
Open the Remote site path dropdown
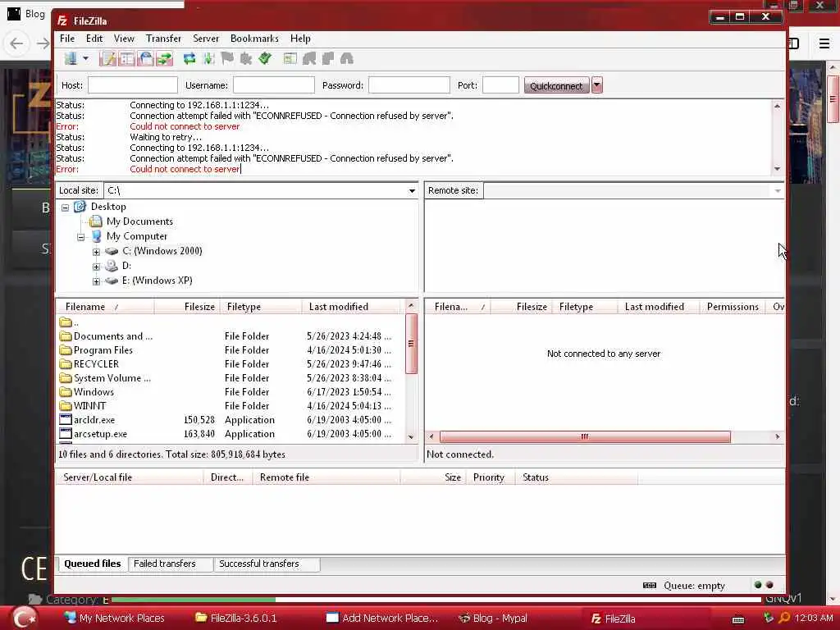[x=778, y=190]
